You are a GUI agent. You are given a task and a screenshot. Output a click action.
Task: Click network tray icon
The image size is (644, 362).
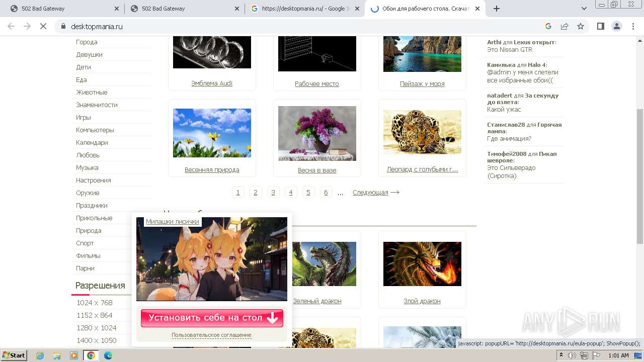coord(584,355)
